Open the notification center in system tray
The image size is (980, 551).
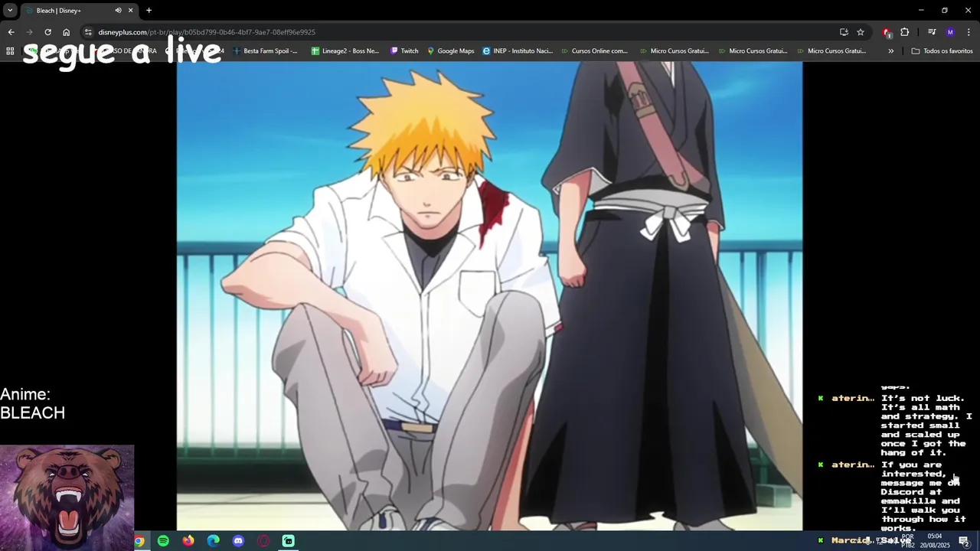click(964, 541)
